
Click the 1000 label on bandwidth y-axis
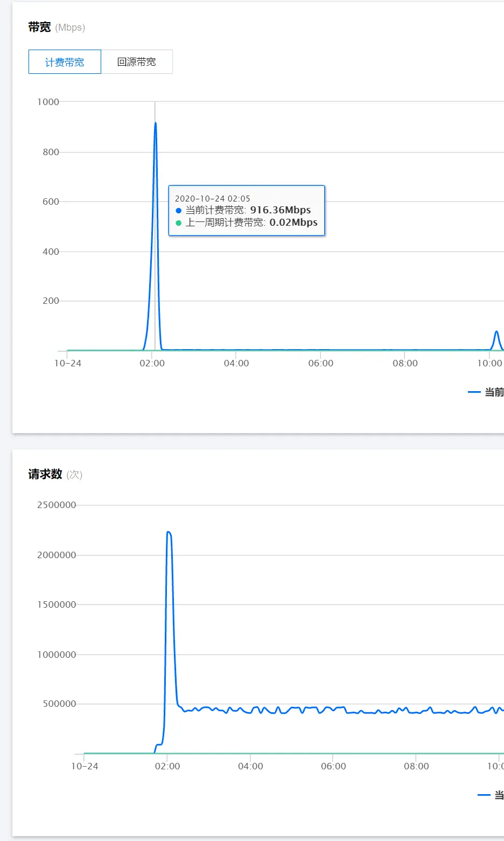48,102
